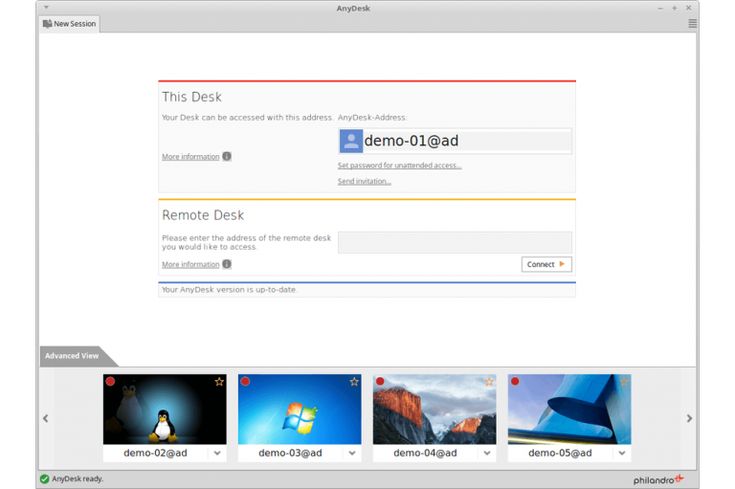
Task: Open the hamburger menu icon at top right
Action: [692, 23]
